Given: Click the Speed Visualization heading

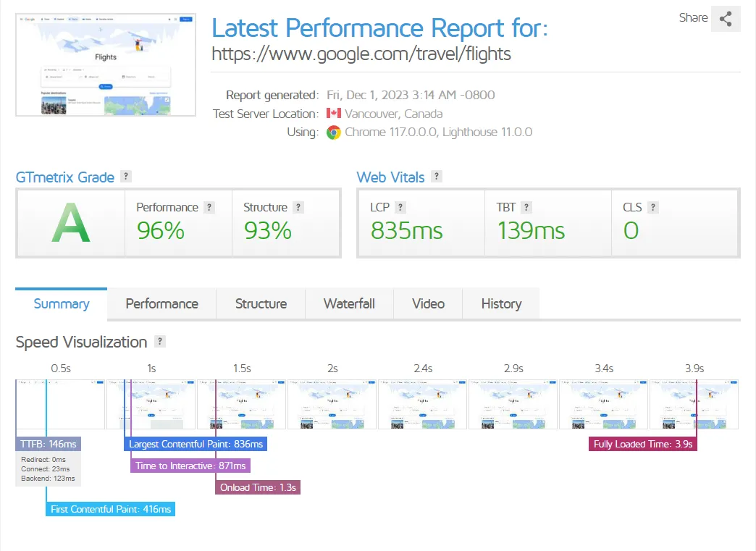Looking at the screenshot, I should [82, 342].
